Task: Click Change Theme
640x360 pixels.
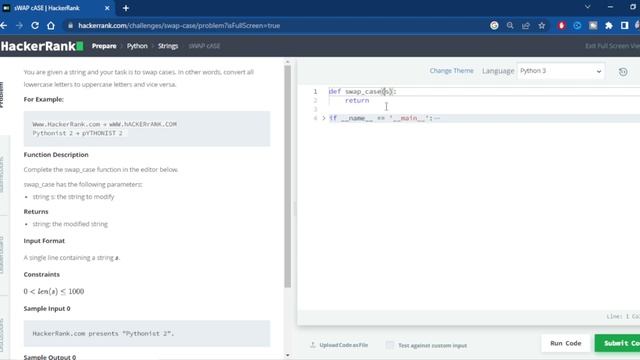Action: pyautogui.click(x=451, y=71)
